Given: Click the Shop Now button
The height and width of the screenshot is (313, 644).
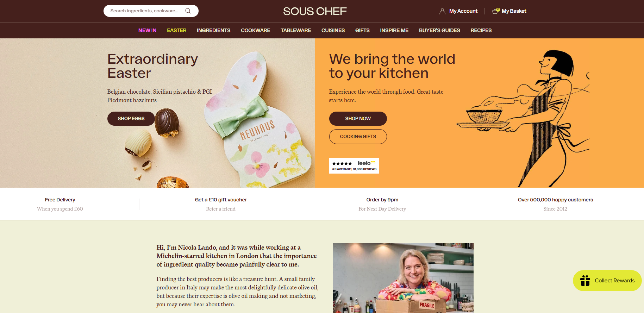Looking at the screenshot, I should (358, 119).
